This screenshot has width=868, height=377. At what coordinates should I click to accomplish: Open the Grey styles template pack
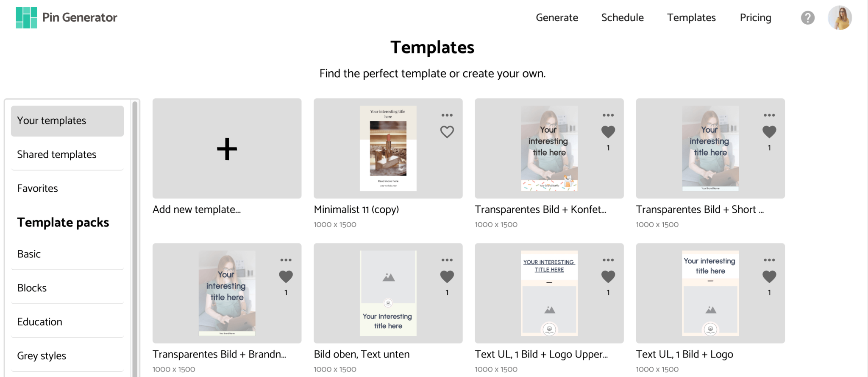pos(42,355)
